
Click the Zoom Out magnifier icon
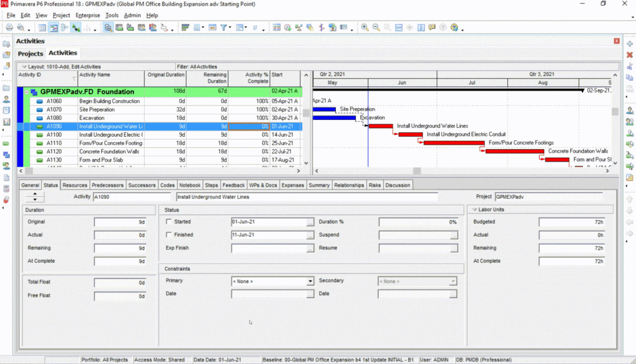(376, 27)
